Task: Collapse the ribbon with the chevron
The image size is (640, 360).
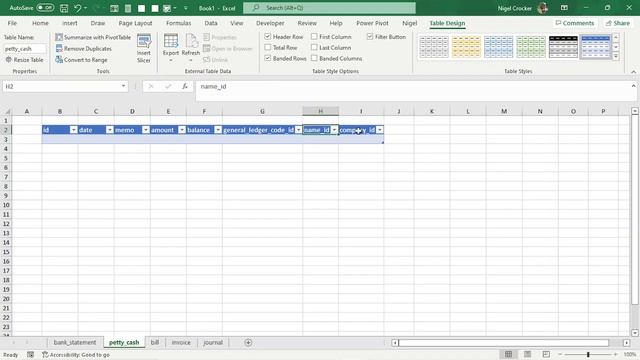Action: click(x=633, y=72)
